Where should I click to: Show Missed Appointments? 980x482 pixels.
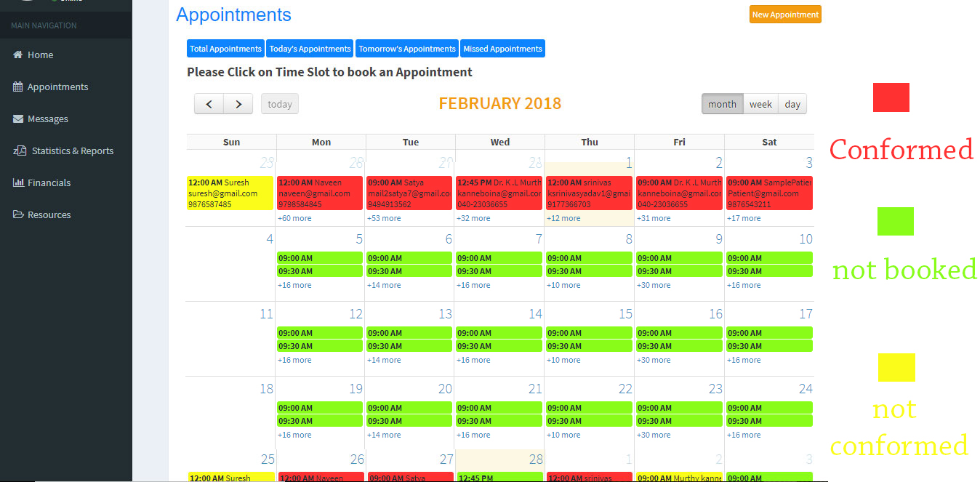[502, 49]
